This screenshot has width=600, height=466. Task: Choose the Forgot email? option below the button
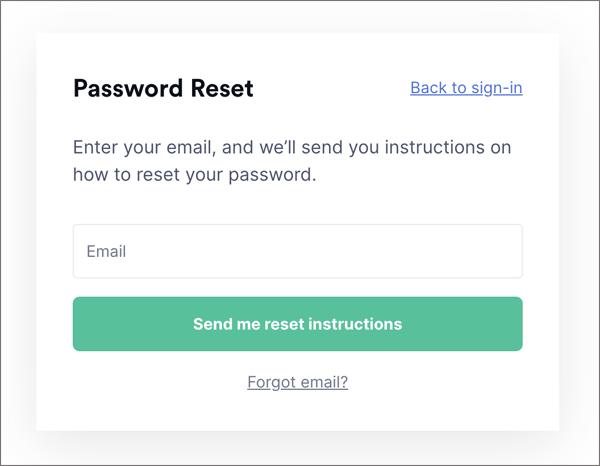[x=297, y=381]
